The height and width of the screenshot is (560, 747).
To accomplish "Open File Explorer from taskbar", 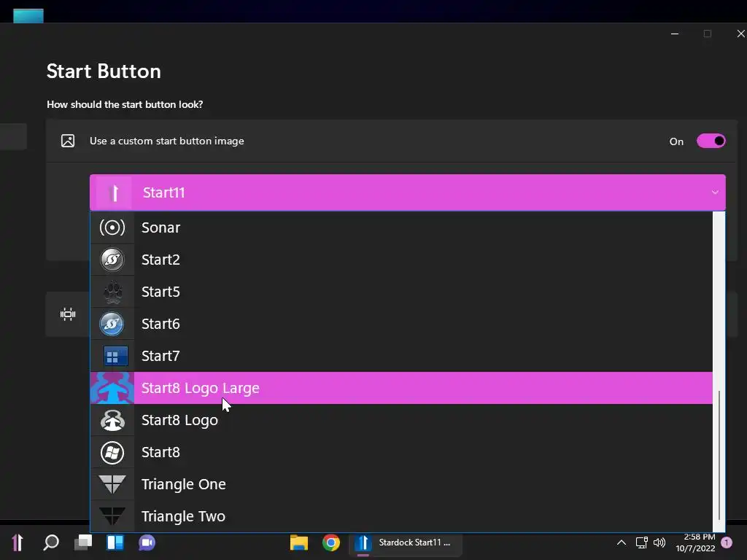I will click(298, 542).
